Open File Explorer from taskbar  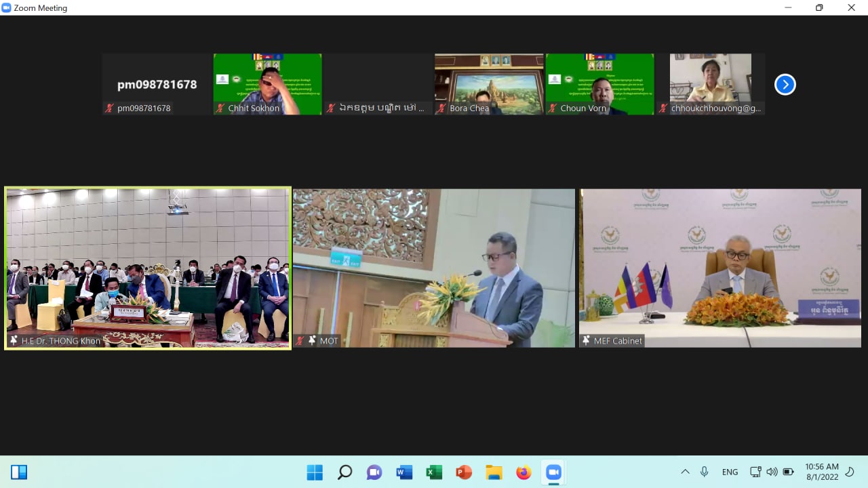[494, 472]
